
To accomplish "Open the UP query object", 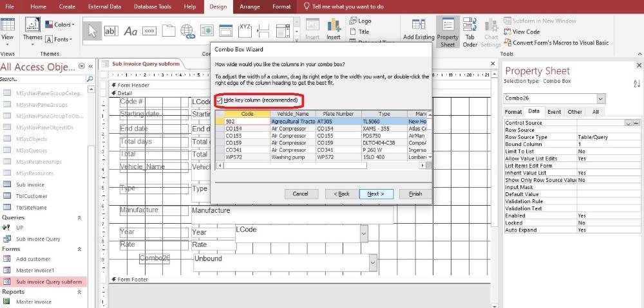I will click(x=20, y=227).
